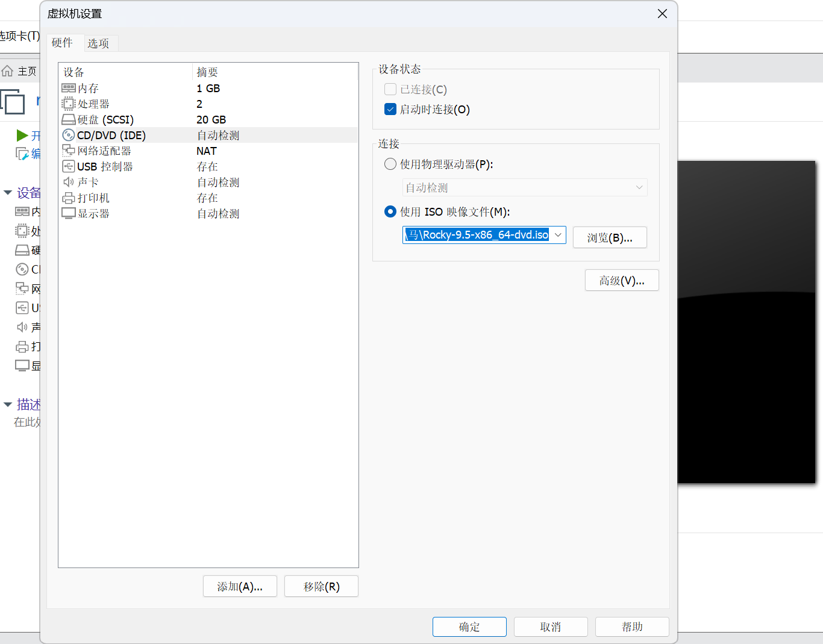Click processor icon in background devices panel
Image resolution: width=823 pixels, height=644 pixels.
[x=22, y=231]
